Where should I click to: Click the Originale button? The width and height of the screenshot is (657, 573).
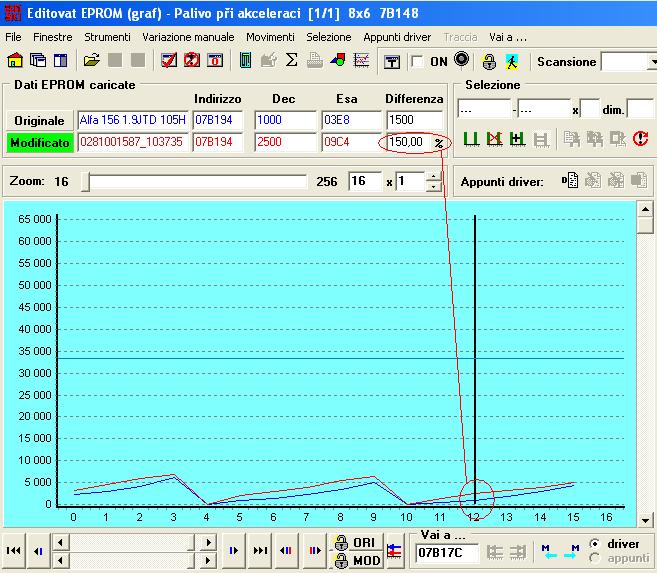point(40,121)
